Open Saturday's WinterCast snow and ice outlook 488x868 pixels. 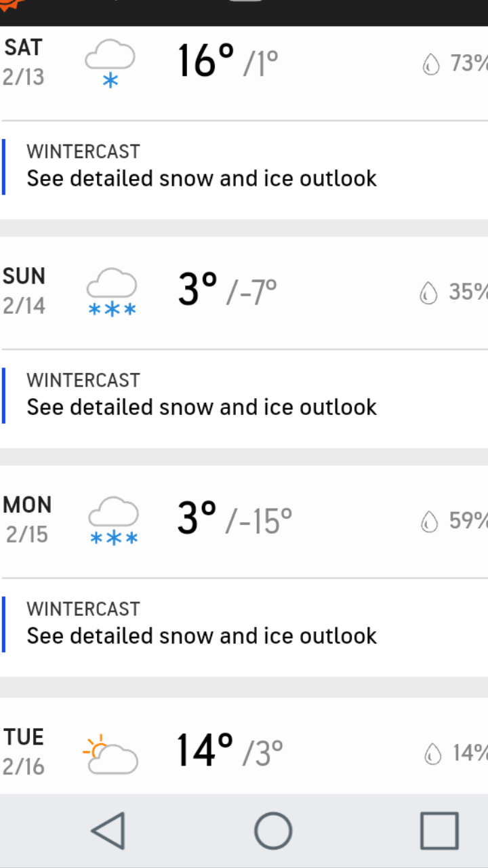click(202, 166)
